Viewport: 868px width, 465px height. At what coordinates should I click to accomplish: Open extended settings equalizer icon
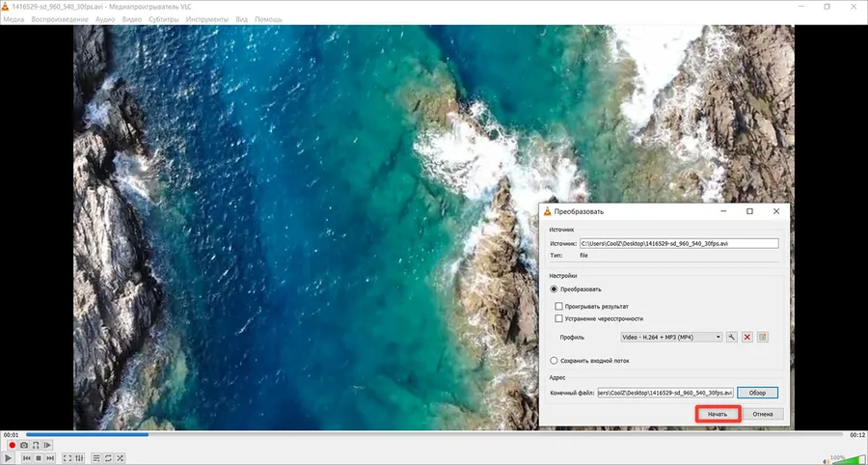(x=79, y=458)
